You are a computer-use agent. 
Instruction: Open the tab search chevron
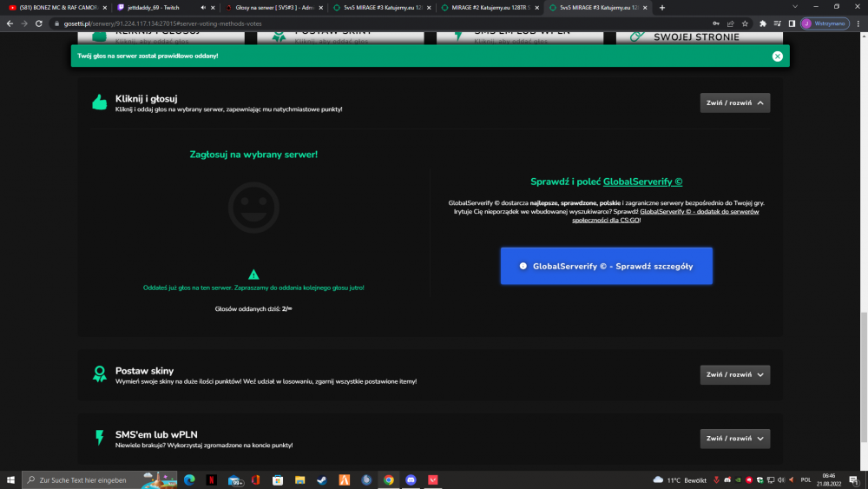click(x=795, y=7)
